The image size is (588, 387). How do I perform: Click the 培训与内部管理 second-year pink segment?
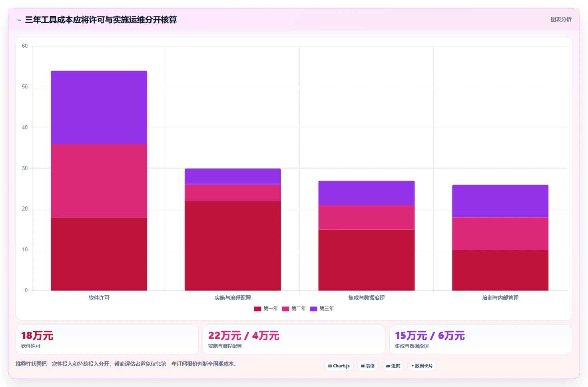(500, 234)
